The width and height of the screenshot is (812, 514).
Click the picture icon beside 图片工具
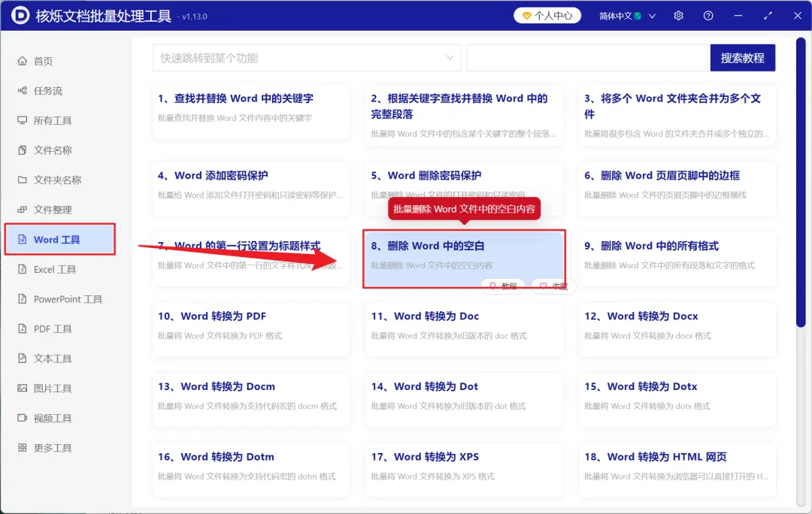23,389
